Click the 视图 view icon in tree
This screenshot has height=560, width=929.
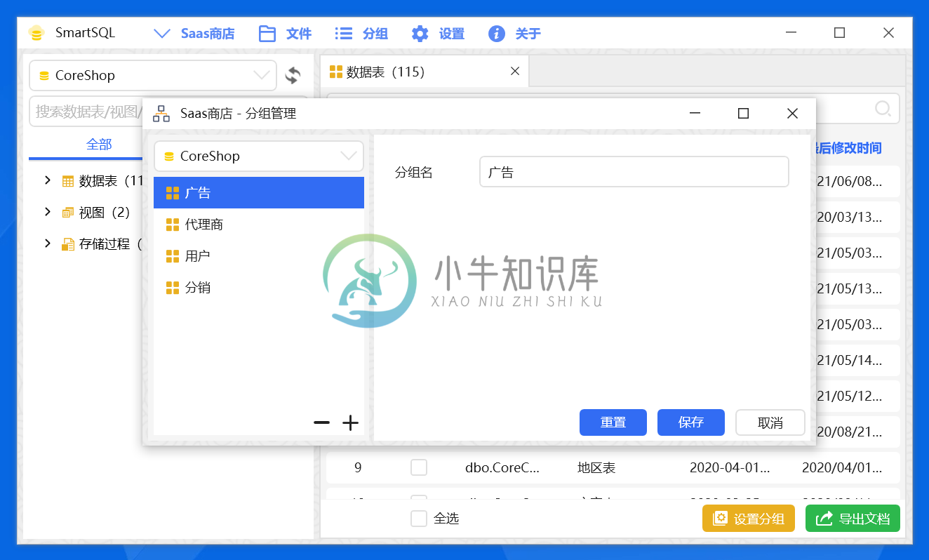(68, 213)
